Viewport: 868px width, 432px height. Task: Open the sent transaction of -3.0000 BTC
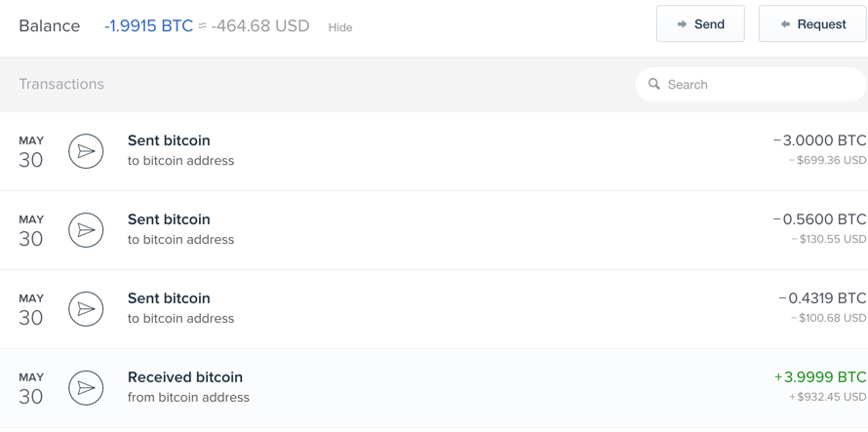click(434, 151)
